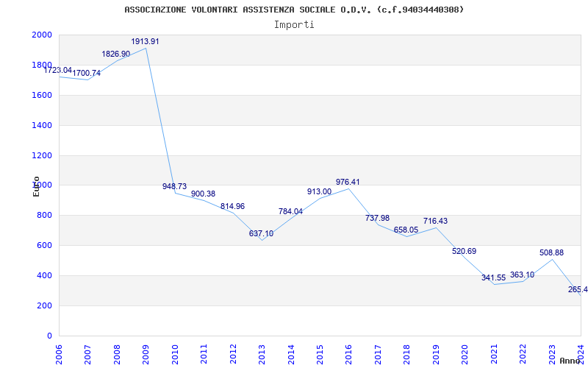Select the 1700.74 data label
588x368 pixels.
tap(87, 73)
